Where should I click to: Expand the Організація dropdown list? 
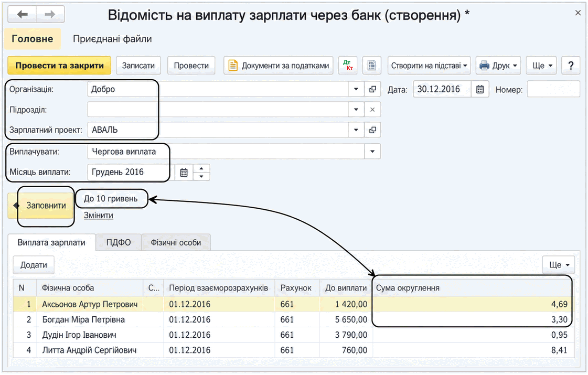pos(356,89)
